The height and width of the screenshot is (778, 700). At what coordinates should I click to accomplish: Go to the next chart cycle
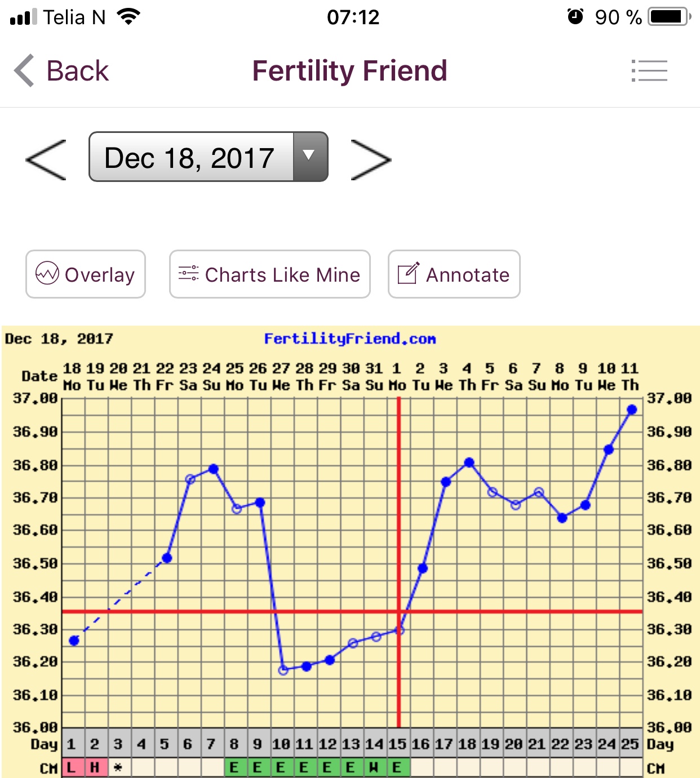point(370,160)
